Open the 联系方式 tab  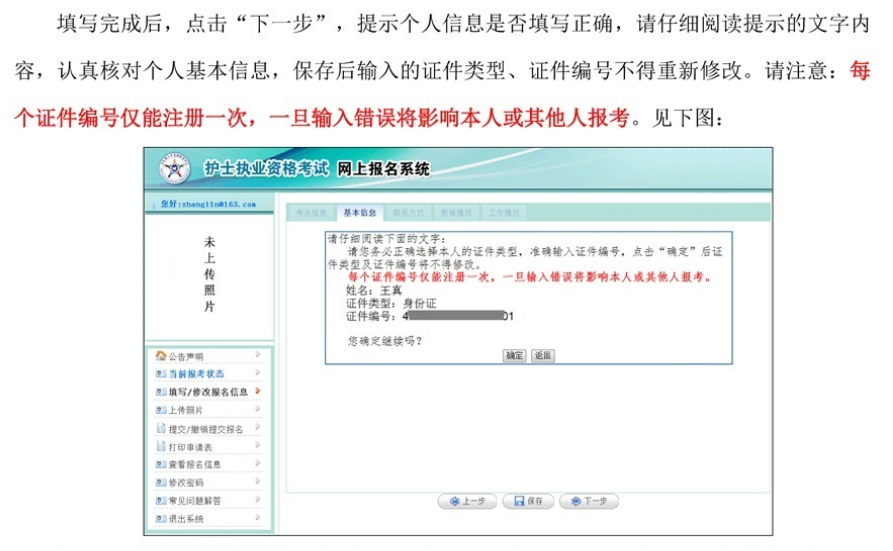(408, 213)
